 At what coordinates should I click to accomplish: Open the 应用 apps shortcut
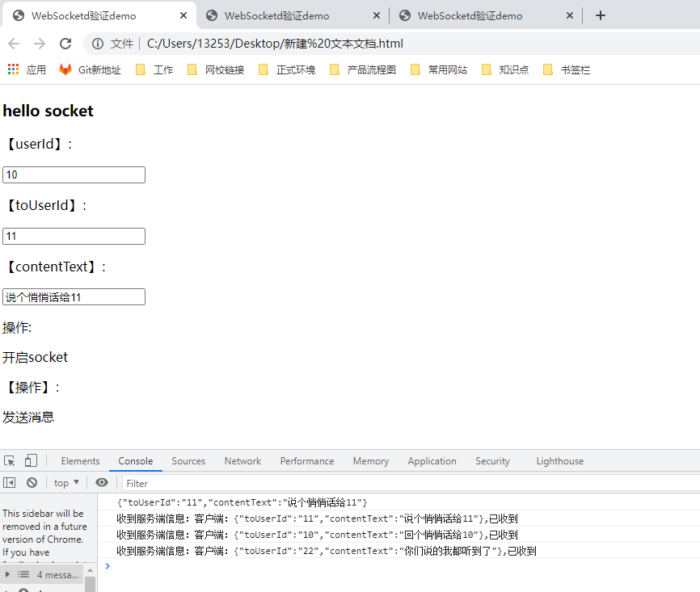pyautogui.click(x=27, y=69)
